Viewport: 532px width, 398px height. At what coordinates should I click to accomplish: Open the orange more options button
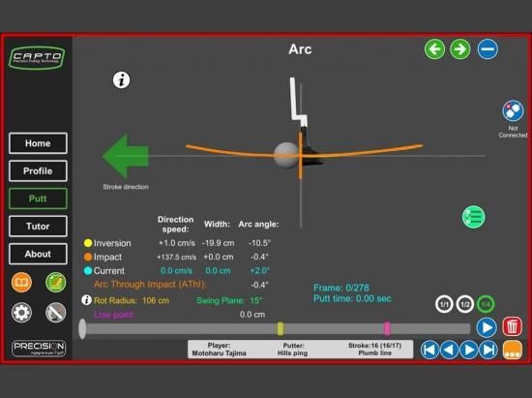tap(513, 350)
